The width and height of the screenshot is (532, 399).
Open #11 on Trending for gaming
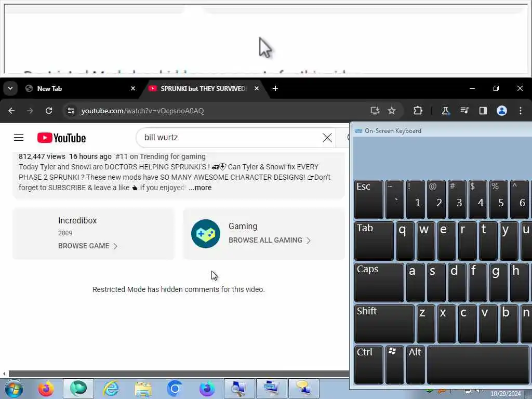[160, 156]
